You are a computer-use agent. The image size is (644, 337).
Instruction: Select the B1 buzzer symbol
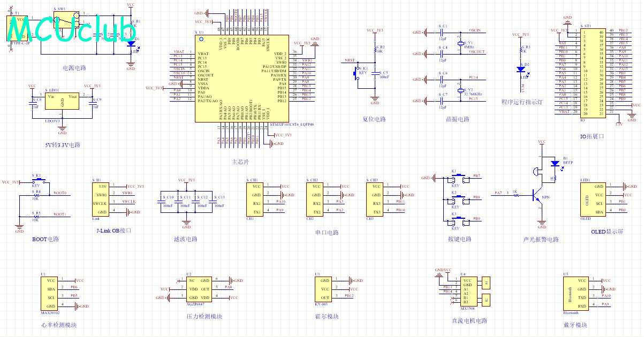[537, 171]
